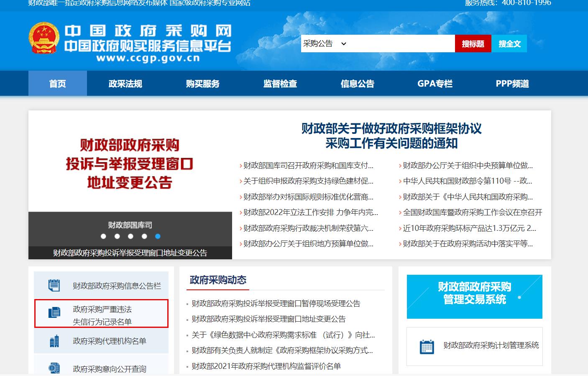Open the 财政部关于做好政府采购框架协议 headline link

click(x=390, y=136)
